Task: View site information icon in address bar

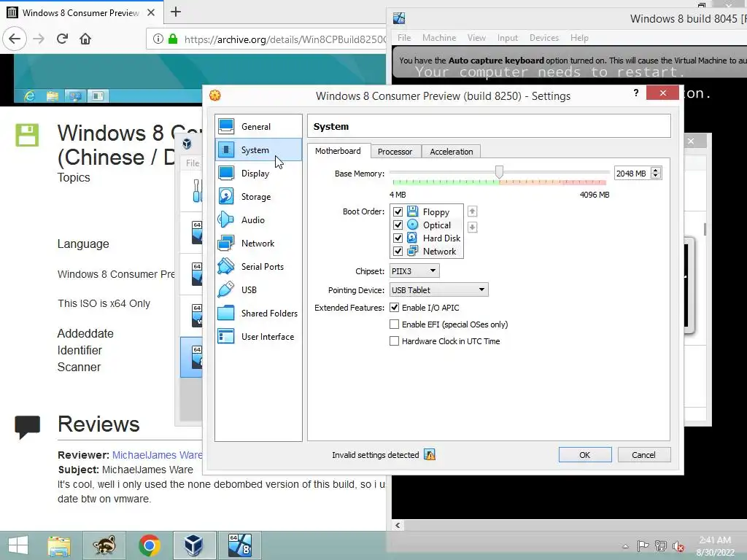Action: [158, 39]
